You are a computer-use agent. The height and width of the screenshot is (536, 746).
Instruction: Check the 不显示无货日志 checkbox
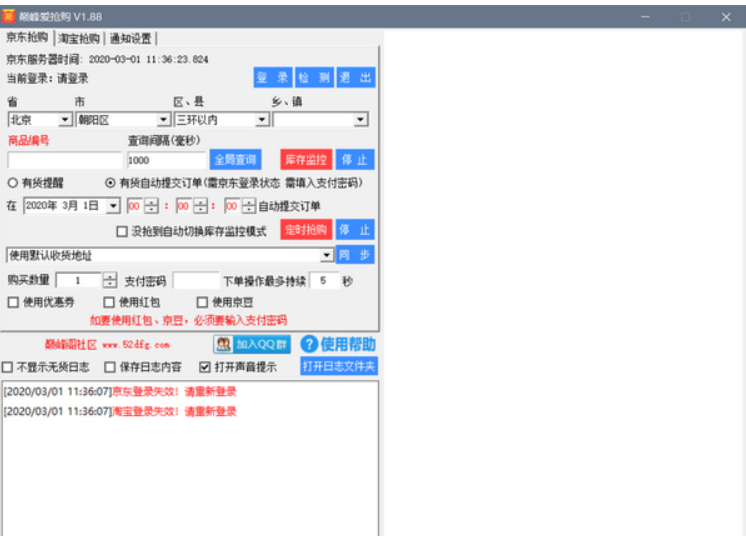pos(7,367)
